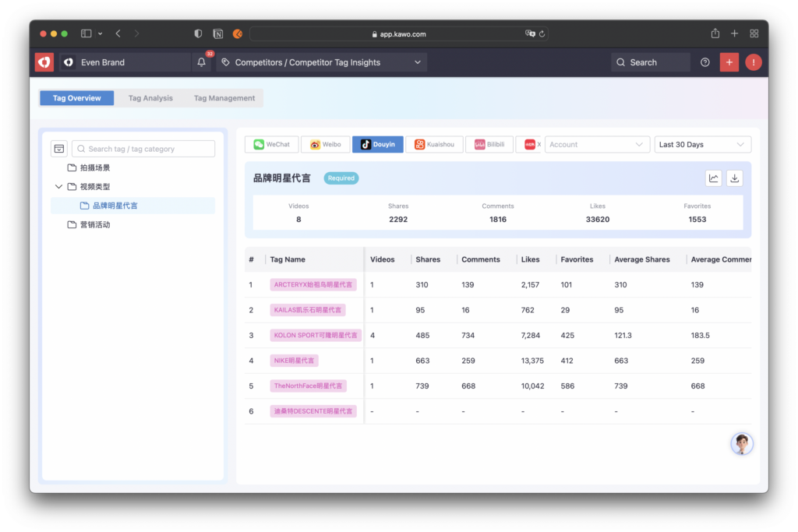Click the archive icon beside tag search
The image size is (798, 532).
[59, 149]
